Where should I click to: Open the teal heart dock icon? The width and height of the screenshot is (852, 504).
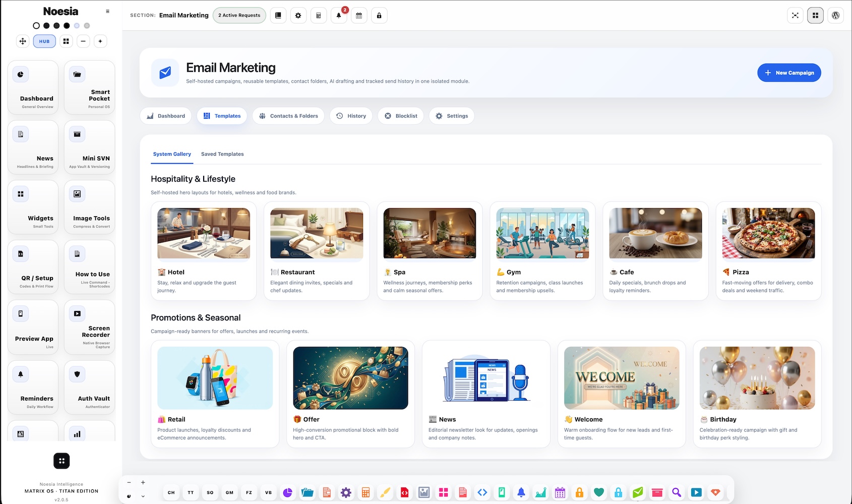tap(599, 492)
